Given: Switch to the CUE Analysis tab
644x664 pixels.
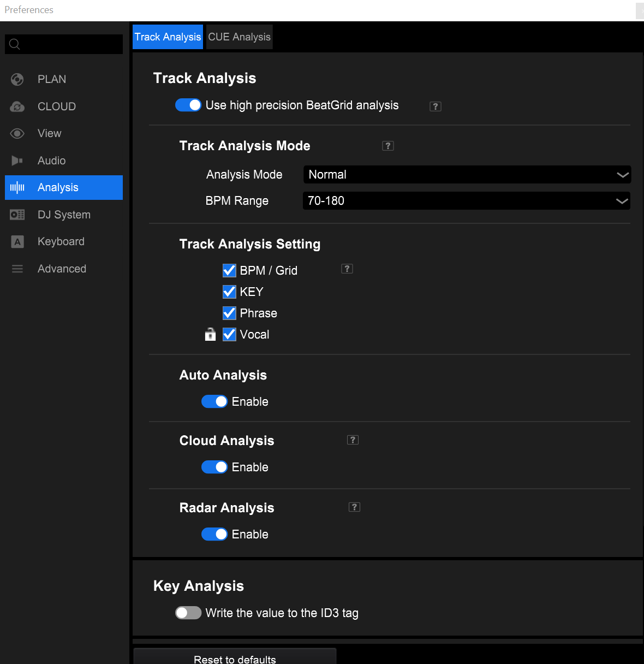Looking at the screenshot, I should point(239,37).
